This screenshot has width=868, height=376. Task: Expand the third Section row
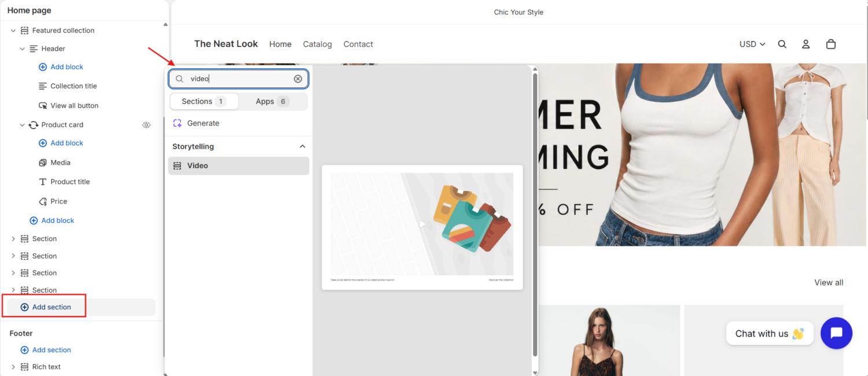pyautogui.click(x=13, y=273)
